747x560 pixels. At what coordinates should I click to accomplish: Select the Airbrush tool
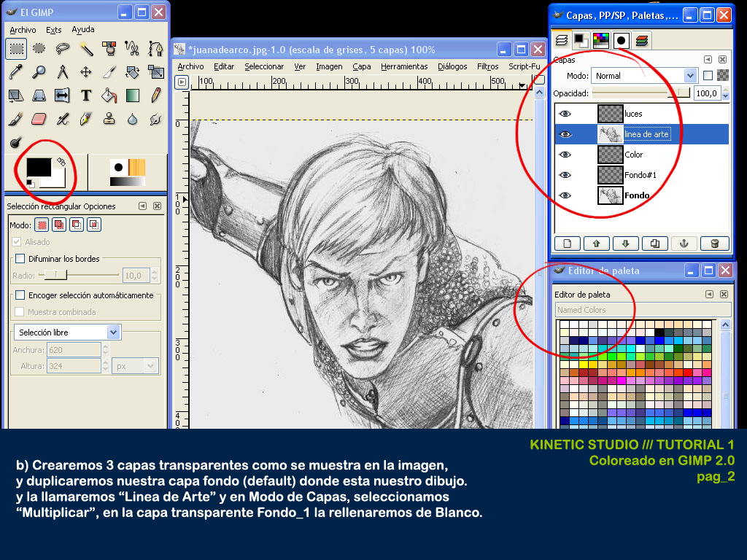coord(63,119)
